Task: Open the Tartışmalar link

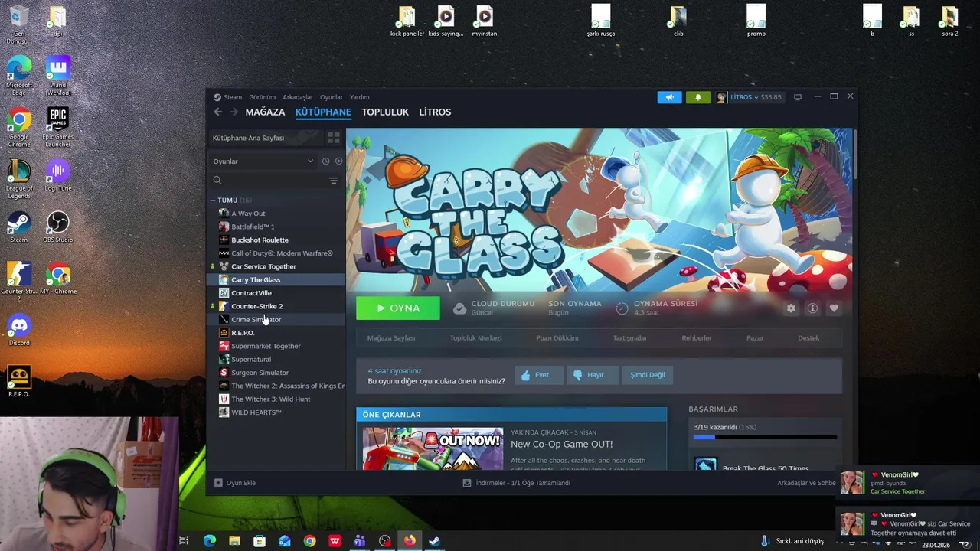Action: [629, 338]
